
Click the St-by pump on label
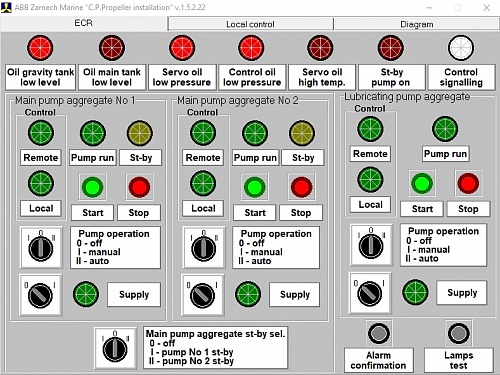tap(391, 77)
